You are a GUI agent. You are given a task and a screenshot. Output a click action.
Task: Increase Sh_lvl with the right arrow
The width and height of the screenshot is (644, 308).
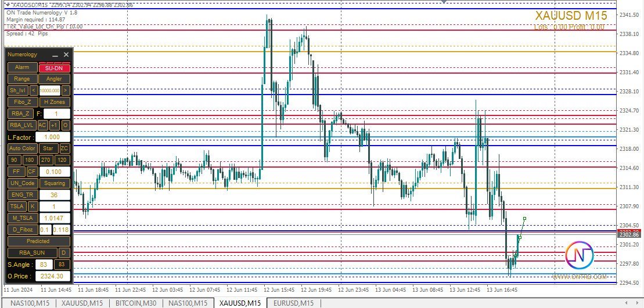[x=66, y=90]
